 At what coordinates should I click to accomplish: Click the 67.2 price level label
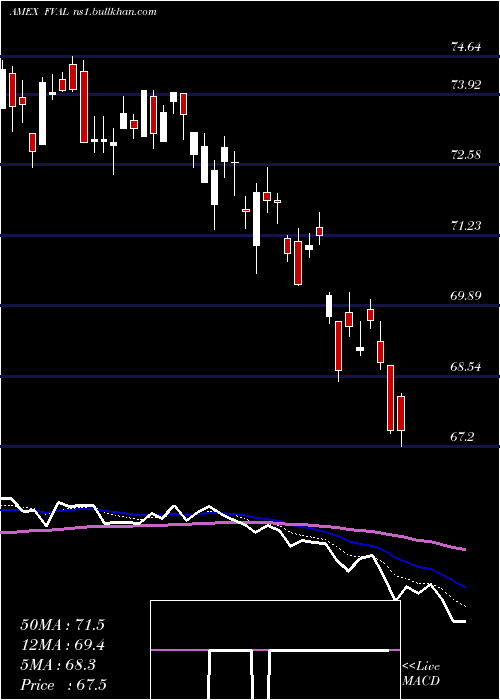tap(462, 436)
